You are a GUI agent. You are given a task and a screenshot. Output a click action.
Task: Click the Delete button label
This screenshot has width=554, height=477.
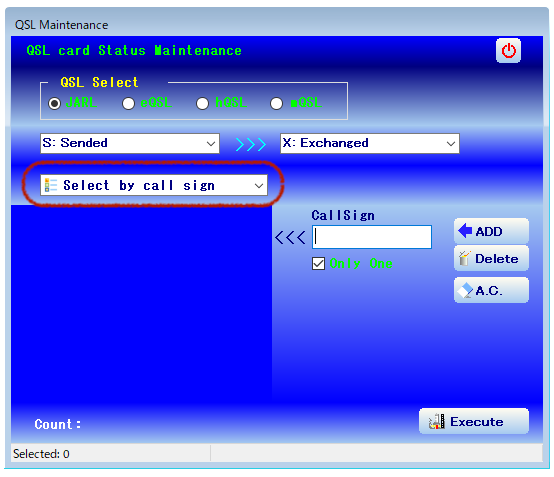pos(496,259)
